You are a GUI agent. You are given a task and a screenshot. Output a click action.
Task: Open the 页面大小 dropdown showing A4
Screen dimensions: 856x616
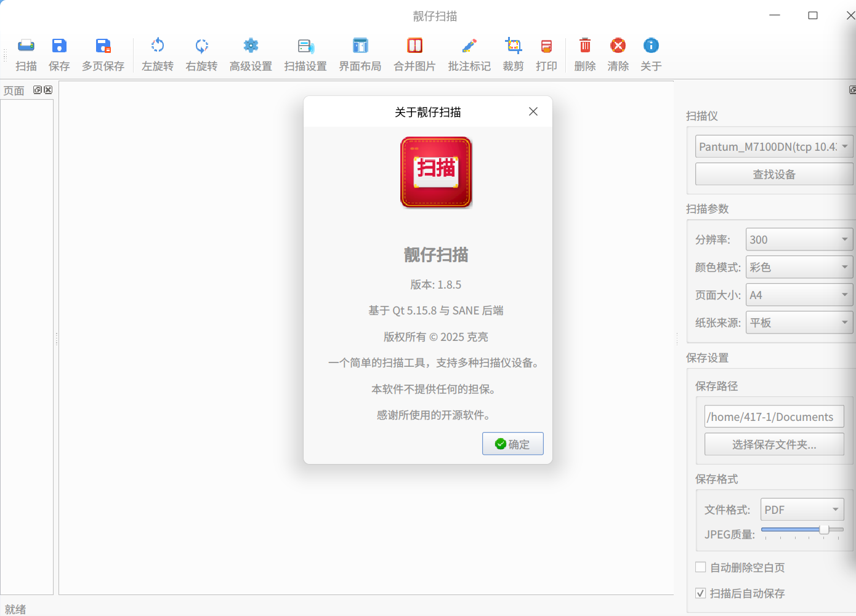coord(799,295)
